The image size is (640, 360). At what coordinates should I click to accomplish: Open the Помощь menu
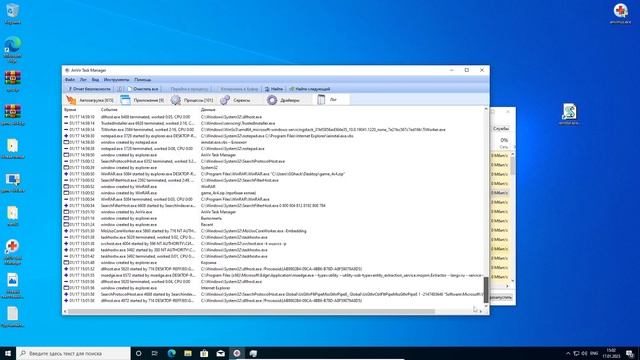142,80
